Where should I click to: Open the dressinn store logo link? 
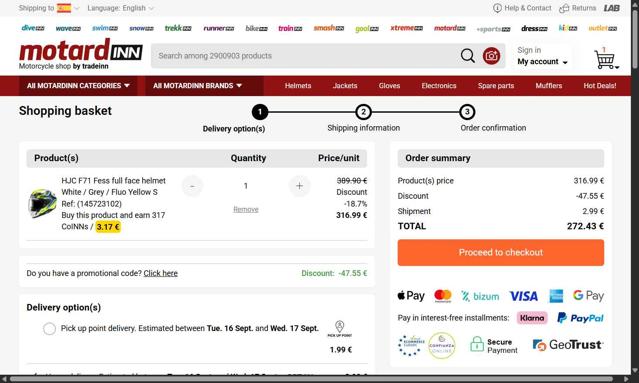point(534,28)
